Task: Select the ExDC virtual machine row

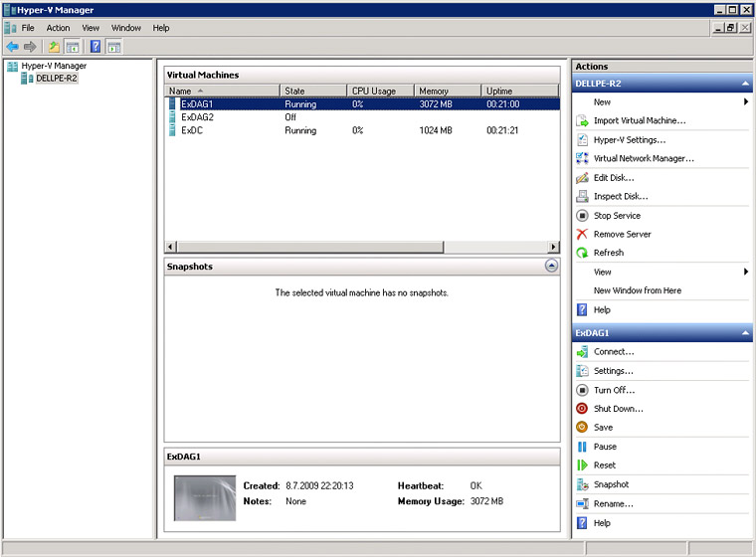Action: pos(362,130)
